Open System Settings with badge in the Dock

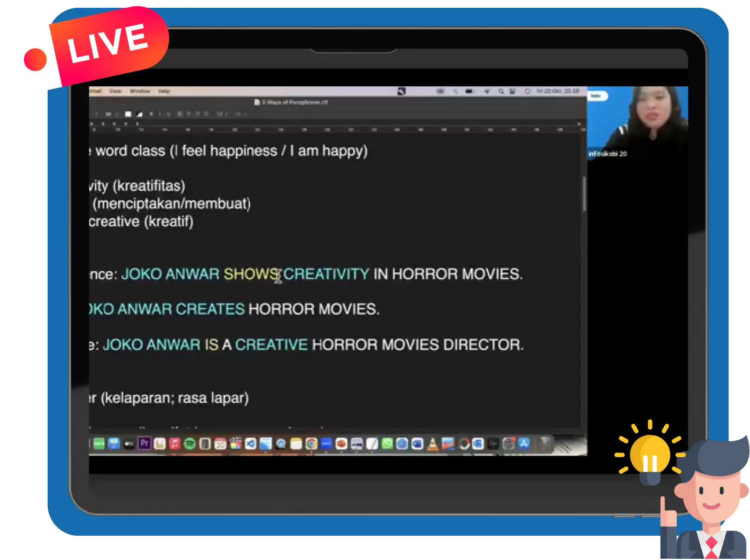(509, 444)
